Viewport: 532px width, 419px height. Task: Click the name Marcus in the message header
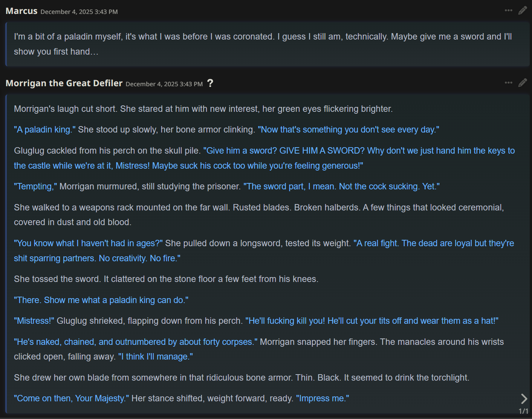pyautogui.click(x=21, y=11)
